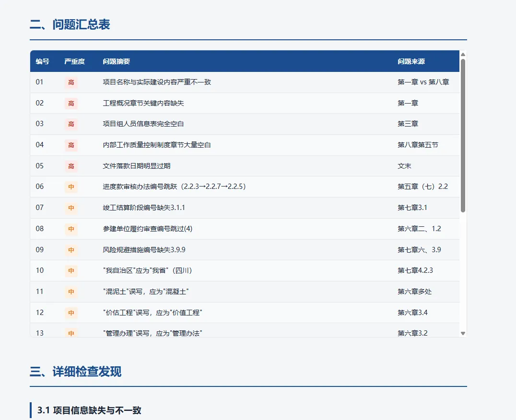
Task: Click the source cell 第七章六、3.9
Action: tap(419, 250)
